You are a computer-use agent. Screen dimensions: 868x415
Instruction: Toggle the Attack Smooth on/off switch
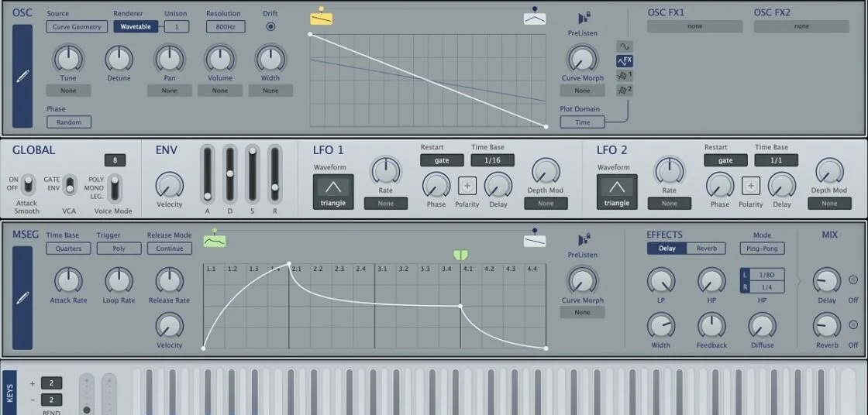28,184
